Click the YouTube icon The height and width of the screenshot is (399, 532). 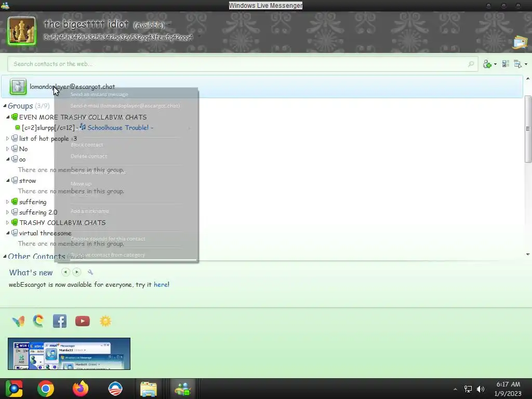[83, 321]
